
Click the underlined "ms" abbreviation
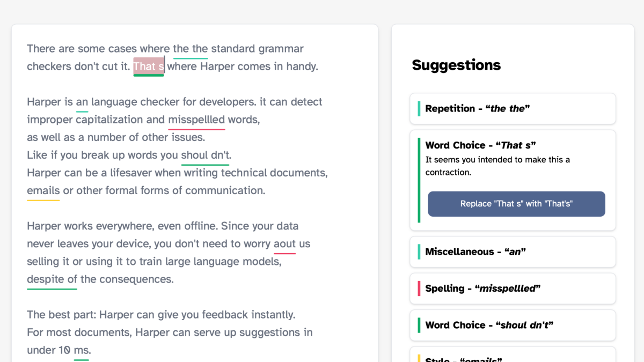pos(82,350)
